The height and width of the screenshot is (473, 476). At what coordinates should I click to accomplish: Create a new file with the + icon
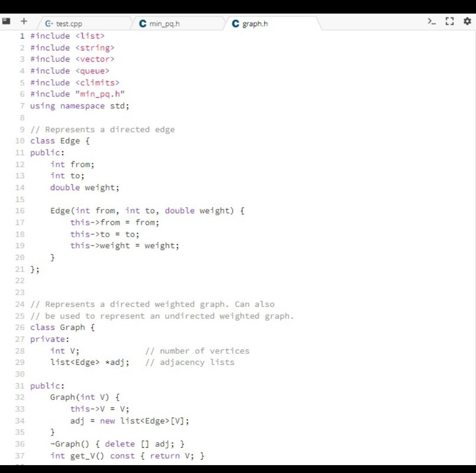point(24,21)
